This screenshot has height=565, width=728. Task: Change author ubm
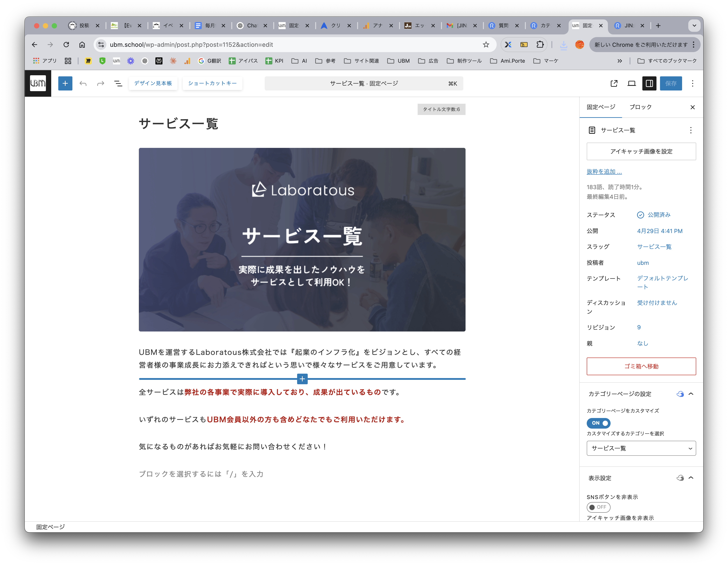(643, 263)
